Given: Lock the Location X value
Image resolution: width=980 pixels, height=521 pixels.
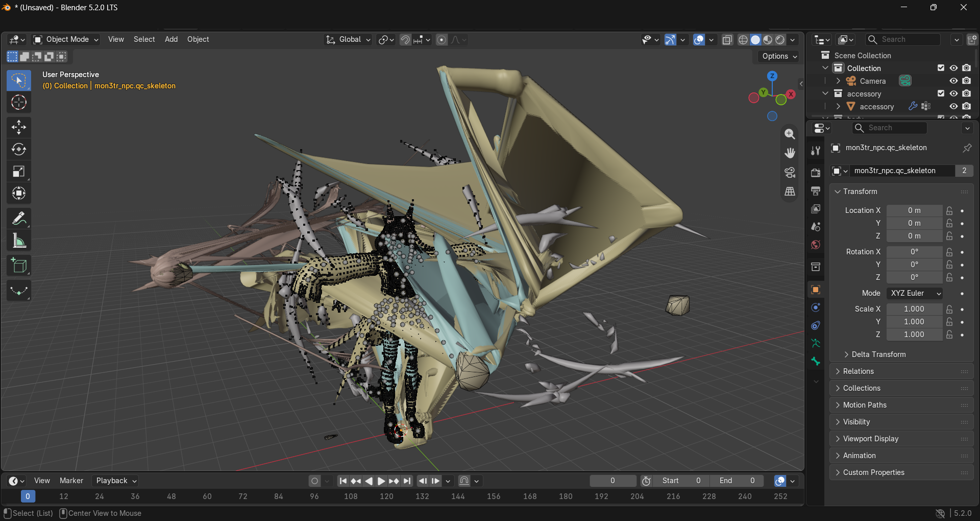Looking at the screenshot, I should tap(949, 210).
